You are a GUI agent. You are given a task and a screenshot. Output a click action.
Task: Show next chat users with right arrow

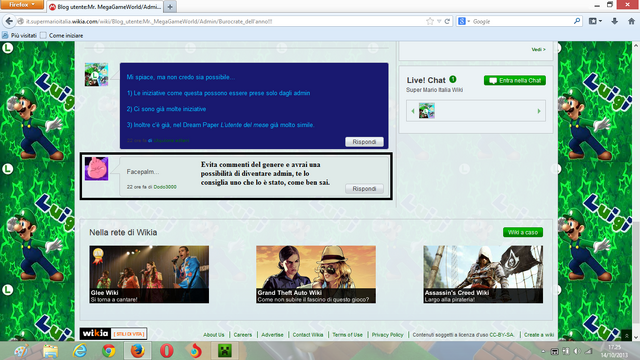point(539,111)
